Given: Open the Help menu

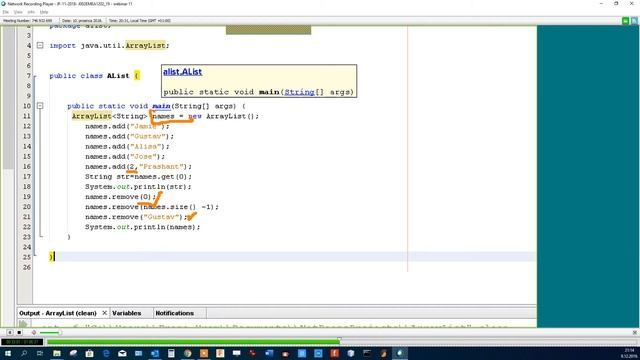Looking at the screenshot, I should pyautogui.click(x=44, y=12).
